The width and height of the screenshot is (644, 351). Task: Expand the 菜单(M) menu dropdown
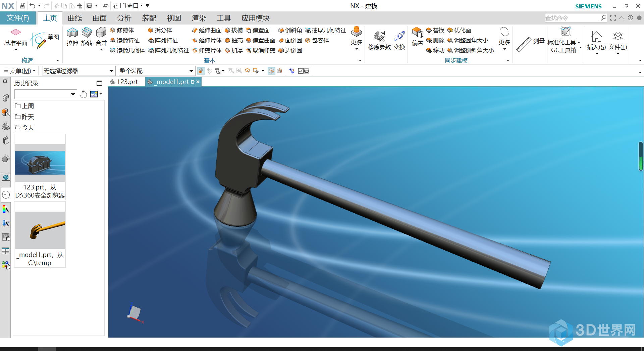(19, 71)
